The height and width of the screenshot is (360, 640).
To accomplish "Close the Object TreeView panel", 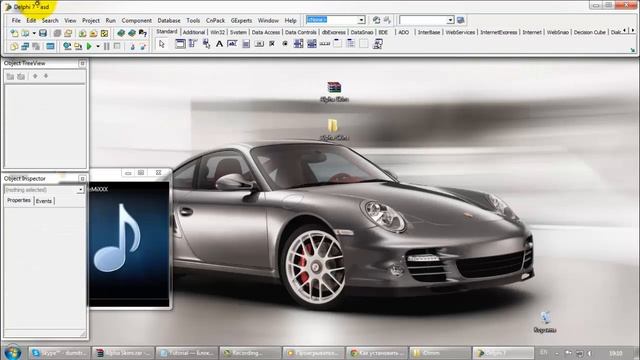I will point(82,63).
